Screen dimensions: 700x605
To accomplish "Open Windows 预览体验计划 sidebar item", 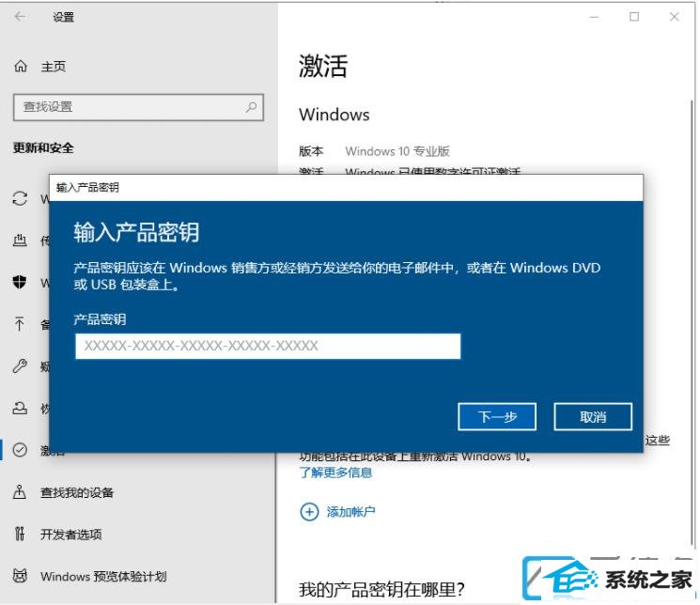I will click(103, 577).
